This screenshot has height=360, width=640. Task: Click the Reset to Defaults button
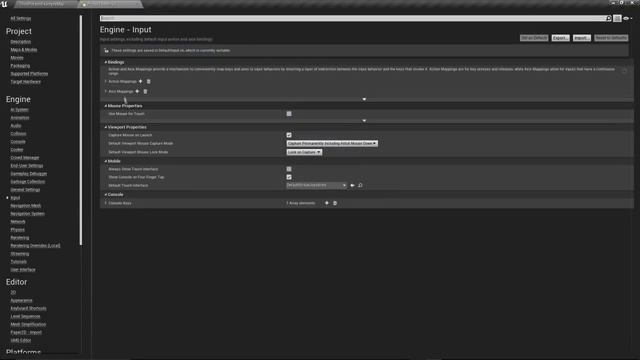(611, 38)
